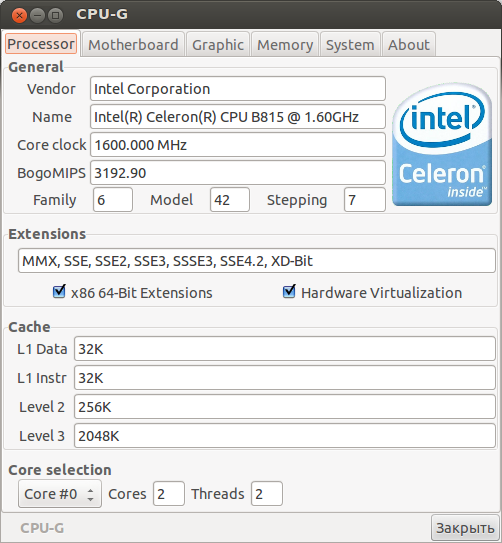Click the Stepping label
Screen dimensions: 502x543
(x=297, y=200)
